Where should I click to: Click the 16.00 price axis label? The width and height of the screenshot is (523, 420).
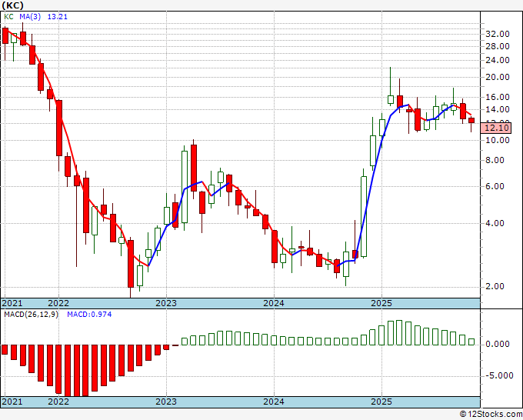[498, 97]
